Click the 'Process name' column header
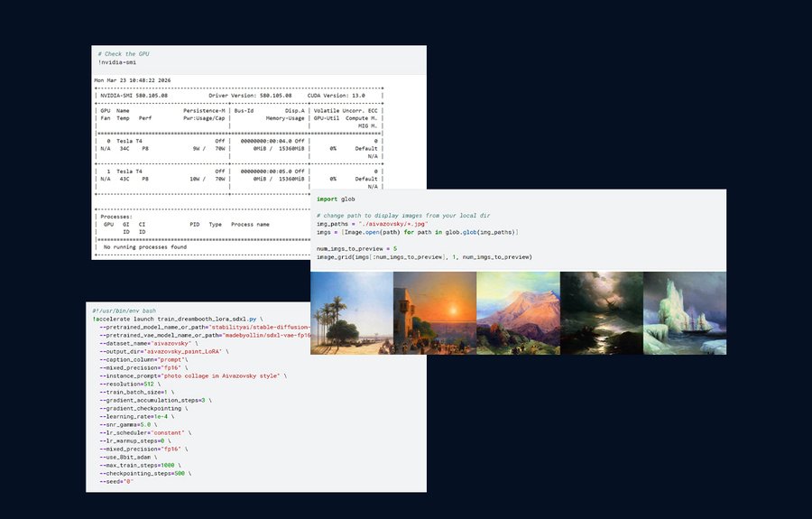Viewport: 812px width, 519px height. click(250, 224)
